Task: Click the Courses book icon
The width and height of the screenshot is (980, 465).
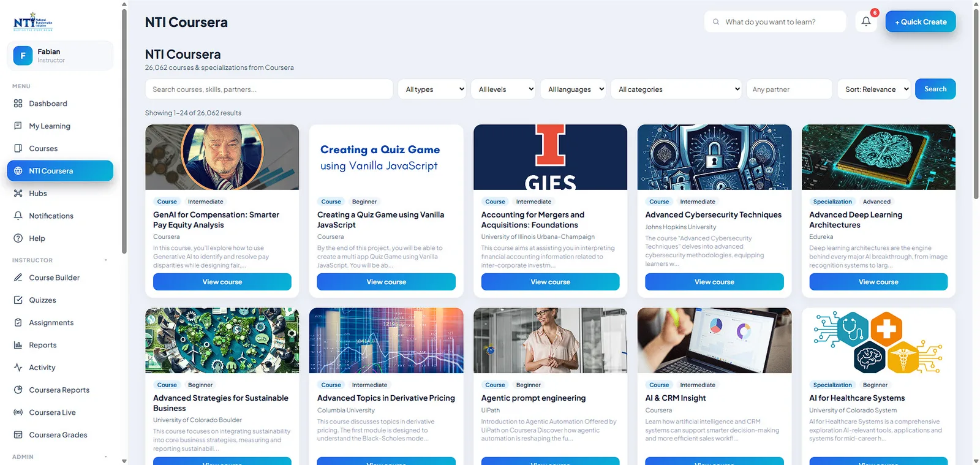Action: (18, 148)
